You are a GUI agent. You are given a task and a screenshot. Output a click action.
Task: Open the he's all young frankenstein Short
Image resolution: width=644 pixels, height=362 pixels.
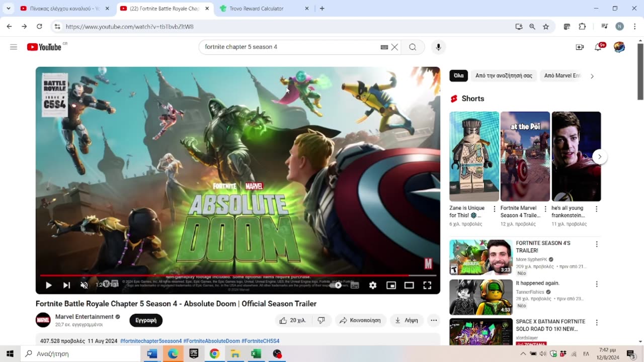(x=576, y=156)
